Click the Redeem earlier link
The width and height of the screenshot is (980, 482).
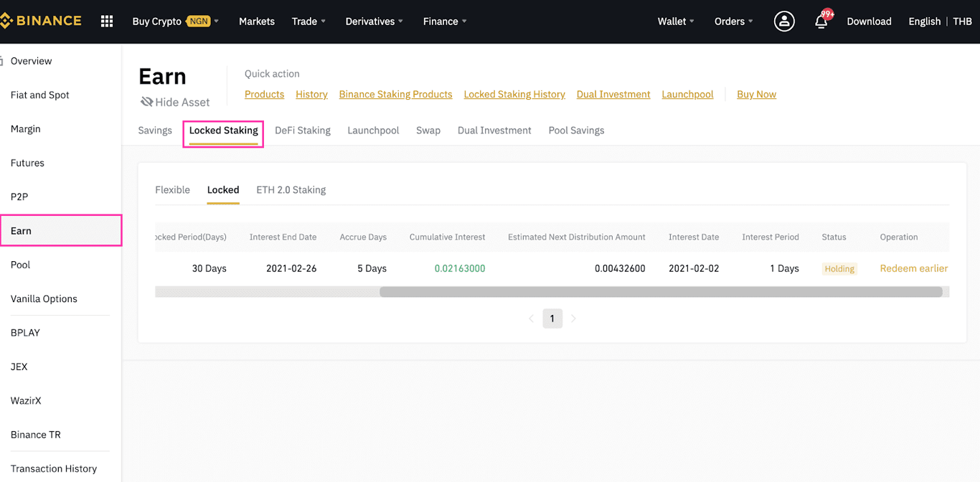913,268
